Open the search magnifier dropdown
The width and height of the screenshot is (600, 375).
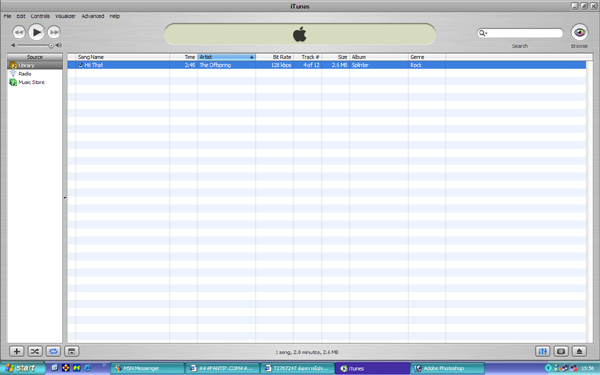point(483,33)
